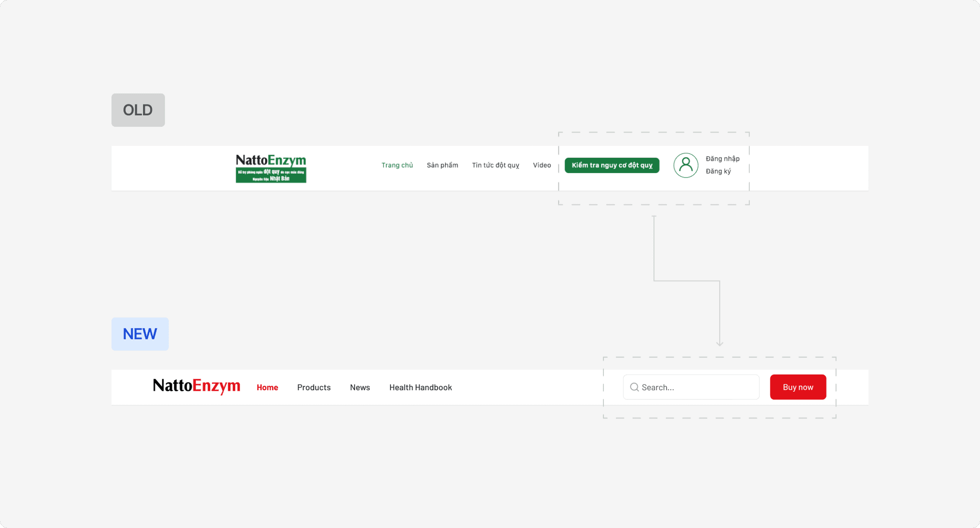Click the search magnifier icon
Image resolution: width=980 pixels, height=528 pixels.
634,387
